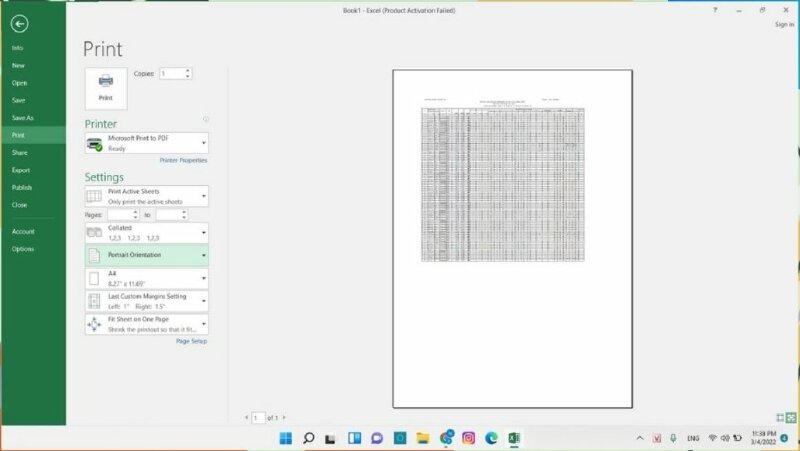800x451 pixels.
Task: Toggle Zoom to Page in preview corner
Action: pos(791,418)
